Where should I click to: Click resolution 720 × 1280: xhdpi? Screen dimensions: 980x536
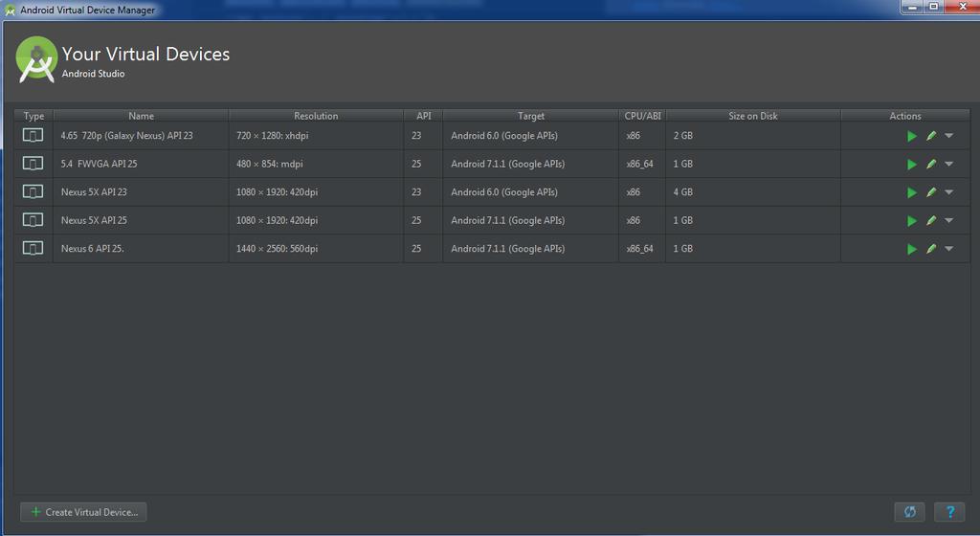point(273,136)
